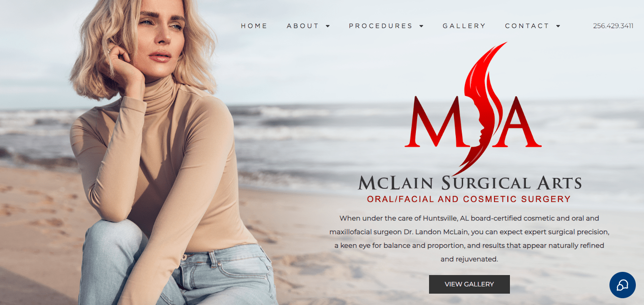
Task: Expand the ABOUT dropdown arrow
Action: [x=328, y=26]
